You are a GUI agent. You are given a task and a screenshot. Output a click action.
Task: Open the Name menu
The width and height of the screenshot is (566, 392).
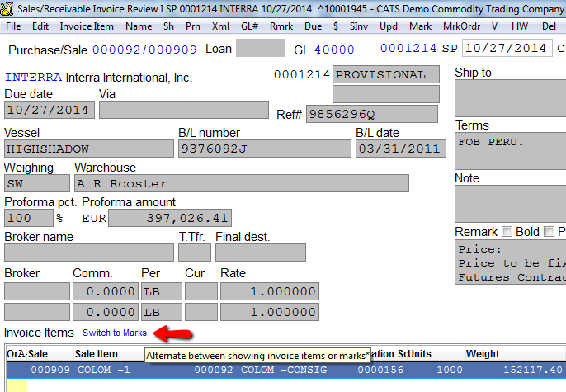139,26
